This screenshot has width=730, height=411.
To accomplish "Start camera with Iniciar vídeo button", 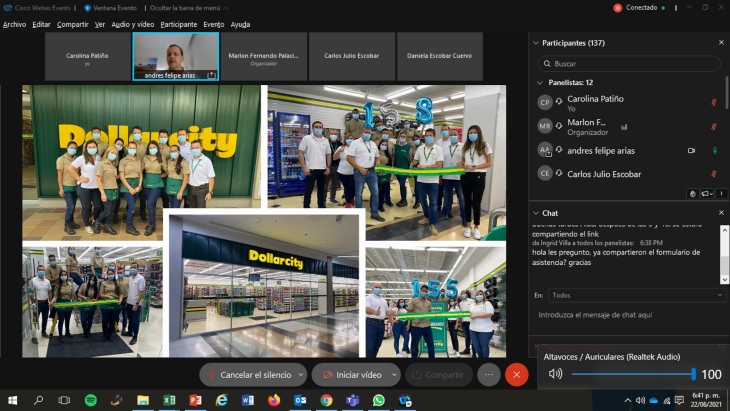I will pyautogui.click(x=353, y=375).
